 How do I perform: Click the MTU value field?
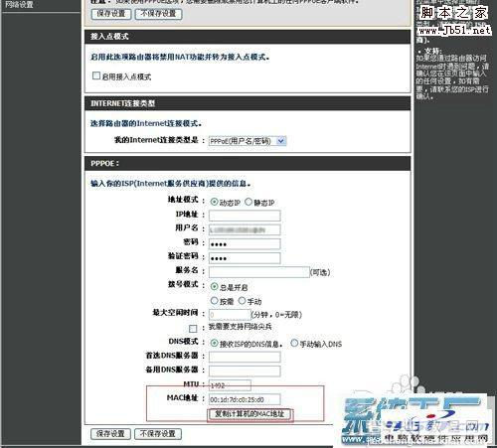coord(230,385)
